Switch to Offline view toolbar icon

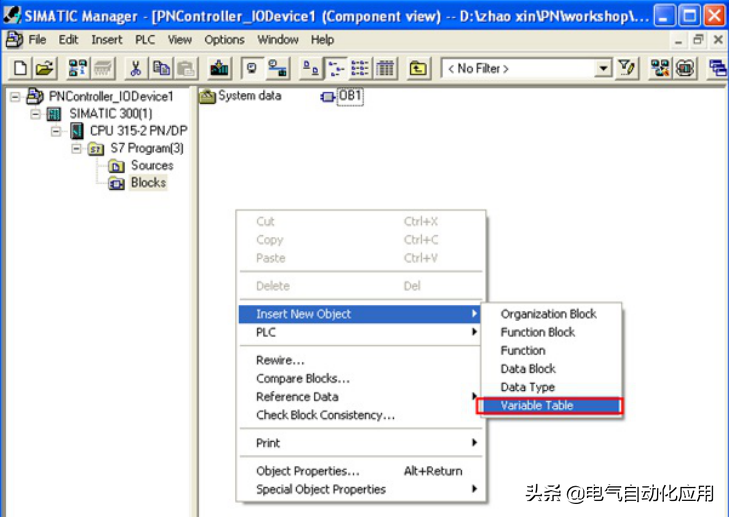click(252, 69)
